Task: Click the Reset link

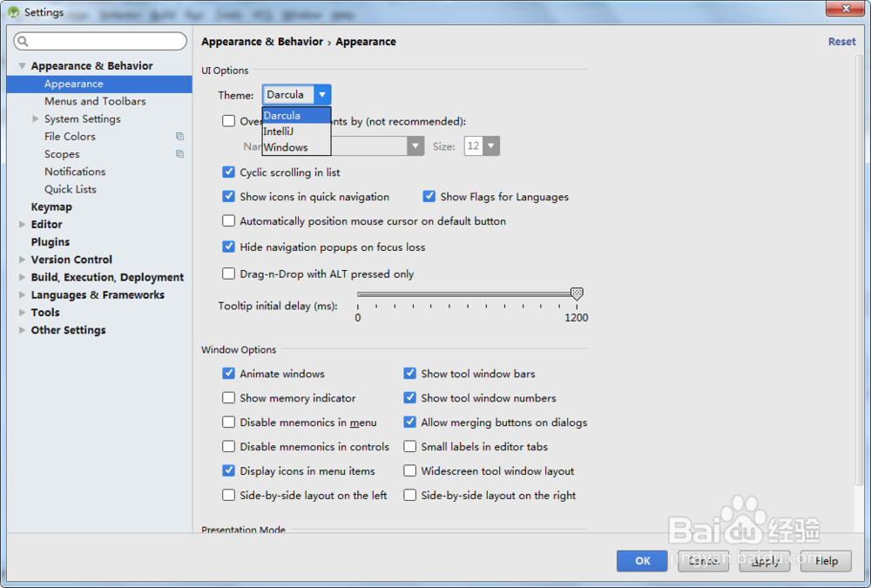Action: 841,42
